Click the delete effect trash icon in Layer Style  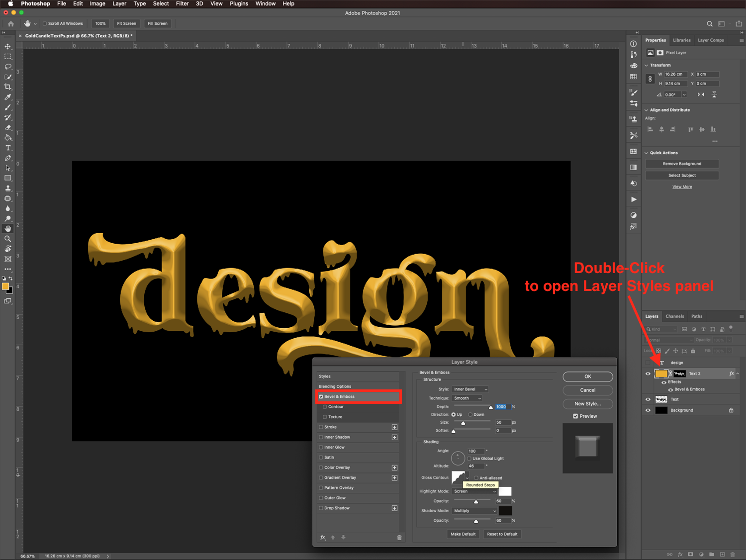tap(399, 538)
